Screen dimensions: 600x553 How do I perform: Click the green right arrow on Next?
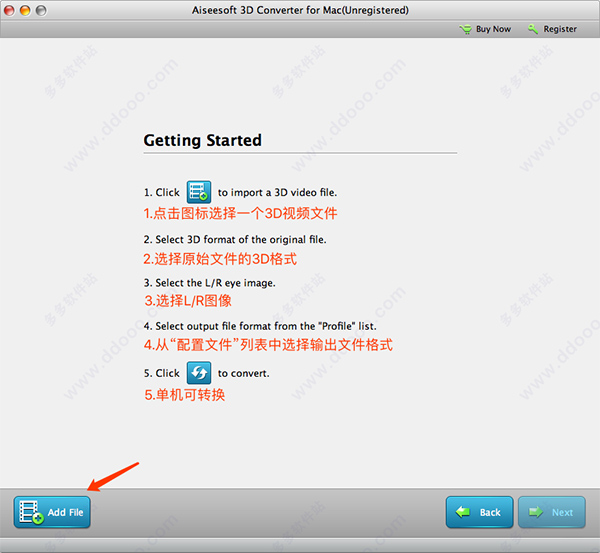pyautogui.click(x=536, y=512)
